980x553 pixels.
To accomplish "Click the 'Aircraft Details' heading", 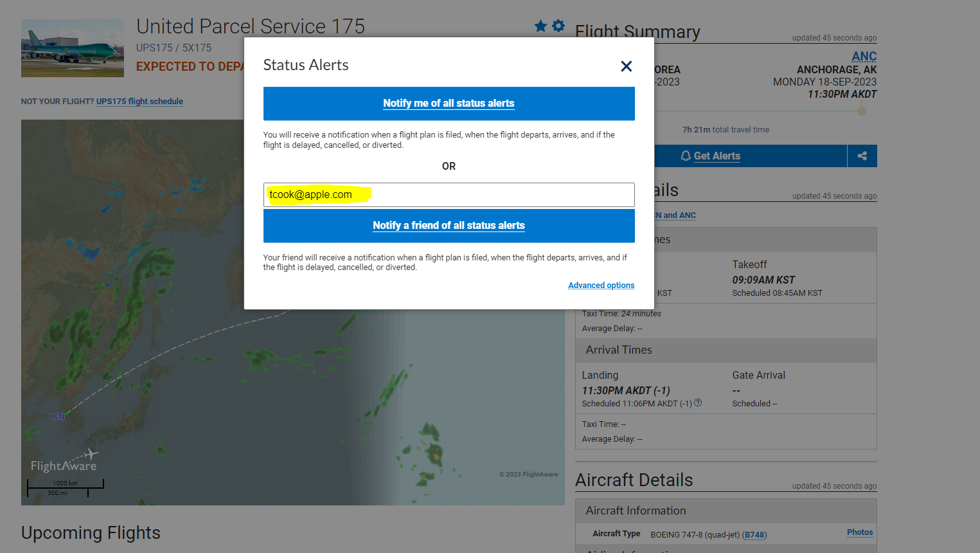I will [634, 480].
